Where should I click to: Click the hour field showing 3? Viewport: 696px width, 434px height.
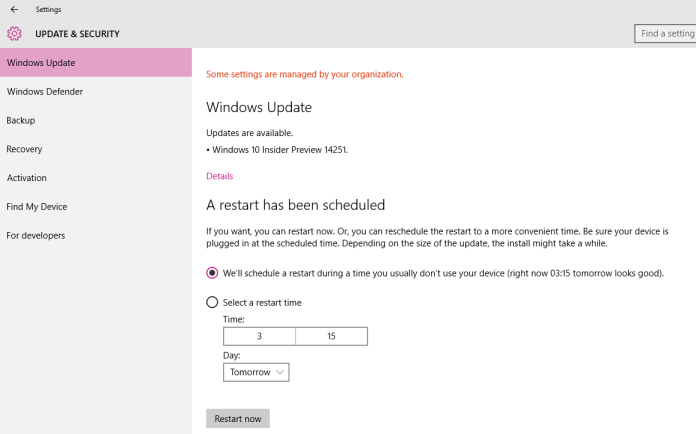click(259, 336)
